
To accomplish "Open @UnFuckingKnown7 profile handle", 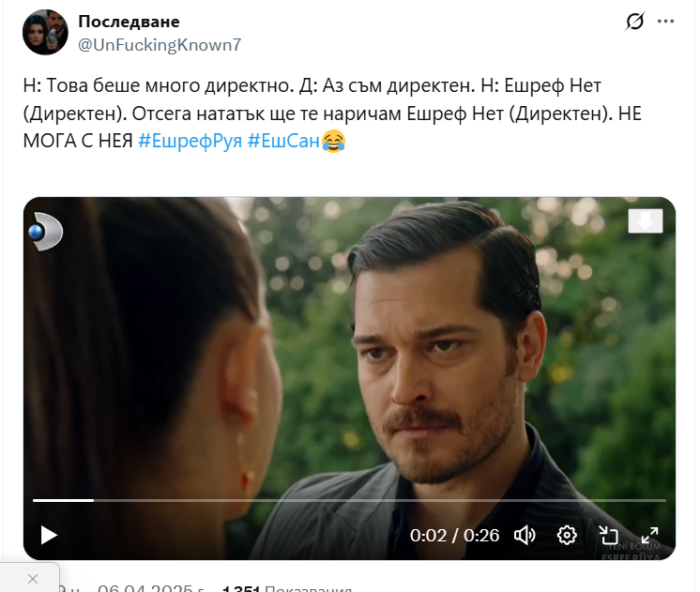I will tap(160, 45).
